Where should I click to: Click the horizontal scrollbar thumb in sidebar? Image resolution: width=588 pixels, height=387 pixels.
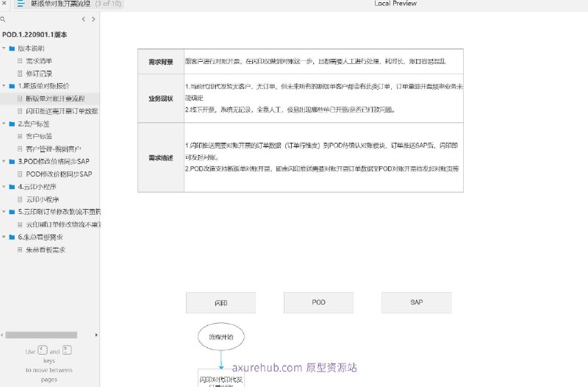pos(41,335)
